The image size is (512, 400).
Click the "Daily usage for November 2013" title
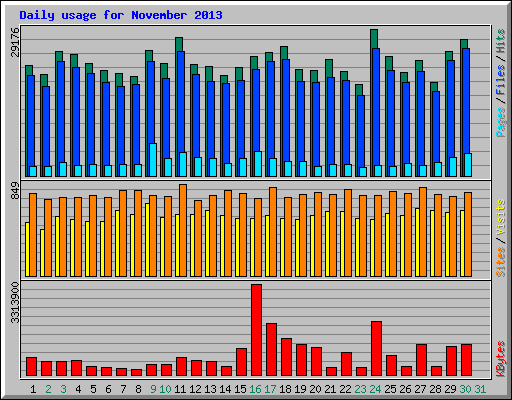click(121, 15)
